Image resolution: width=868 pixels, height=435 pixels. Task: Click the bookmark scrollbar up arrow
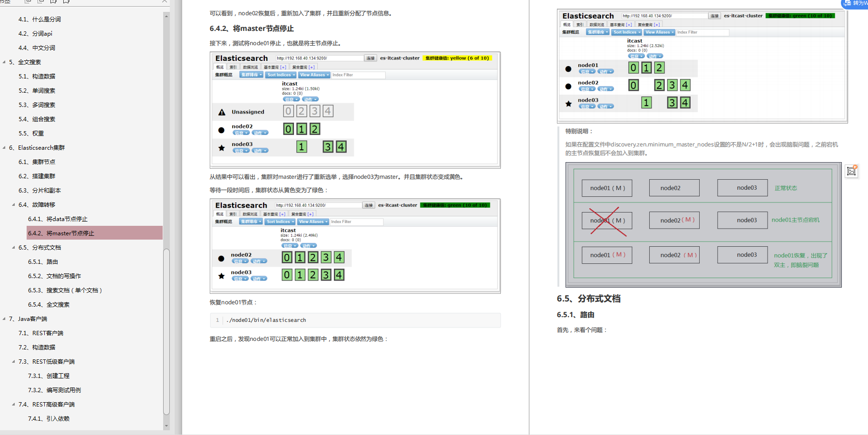pyautogui.click(x=166, y=16)
